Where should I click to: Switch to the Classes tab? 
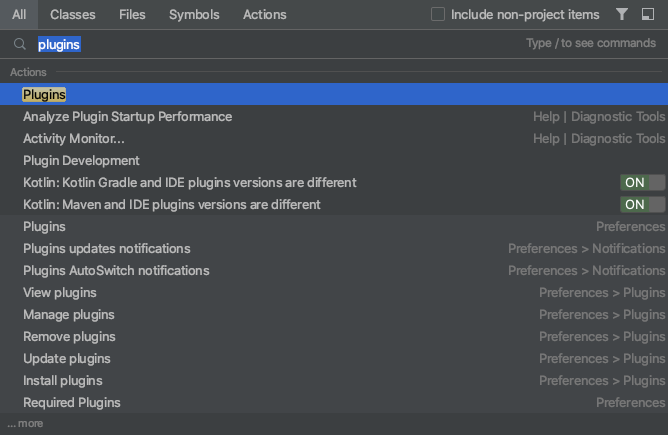point(73,15)
